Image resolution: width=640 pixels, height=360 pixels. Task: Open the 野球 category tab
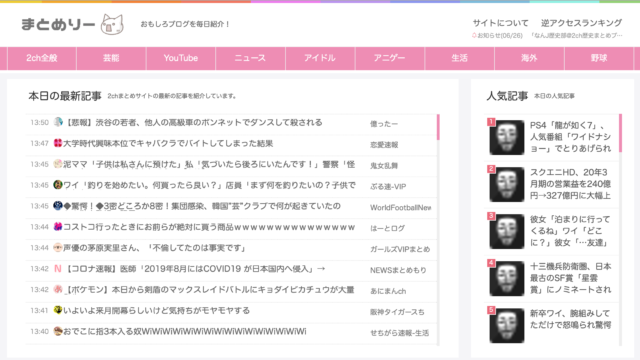(x=599, y=58)
